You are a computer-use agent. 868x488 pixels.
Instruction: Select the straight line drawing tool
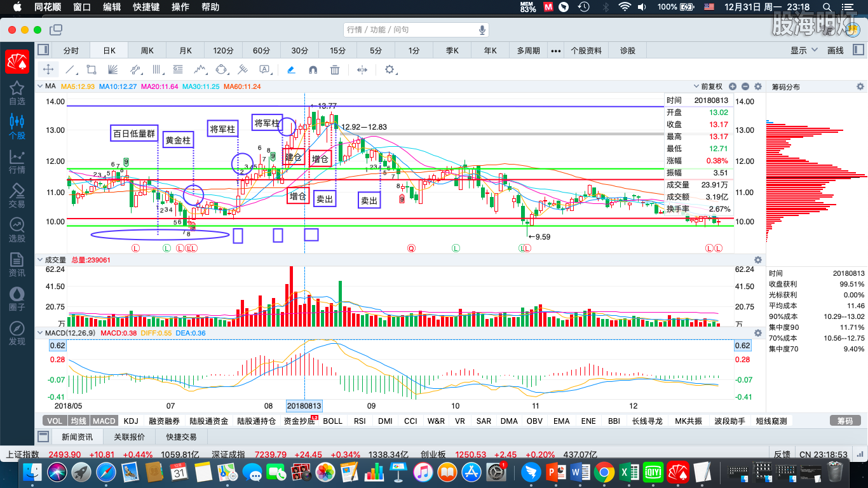[71, 70]
